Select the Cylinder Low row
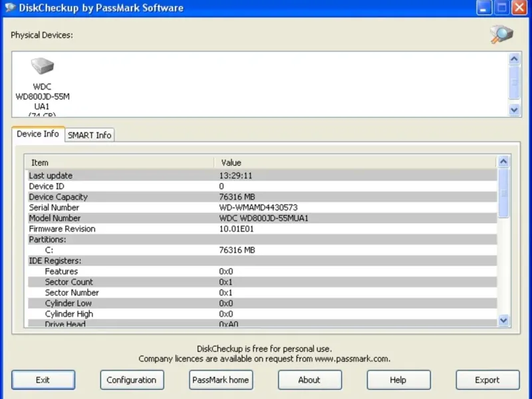Viewport: 532px width, 399px height. [262, 303]
